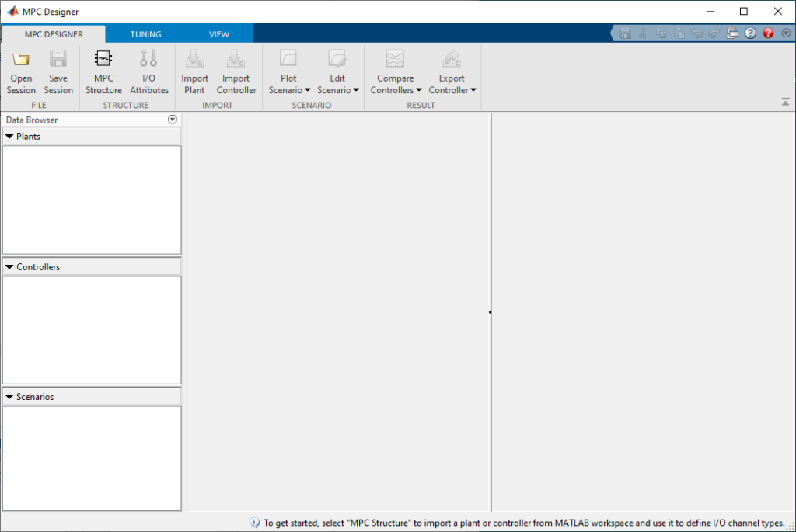Image resolution: width=796 pixels, height=532 pixels.
Task: Open the Plot Scenario dropdown
Action: click(289, 90)
